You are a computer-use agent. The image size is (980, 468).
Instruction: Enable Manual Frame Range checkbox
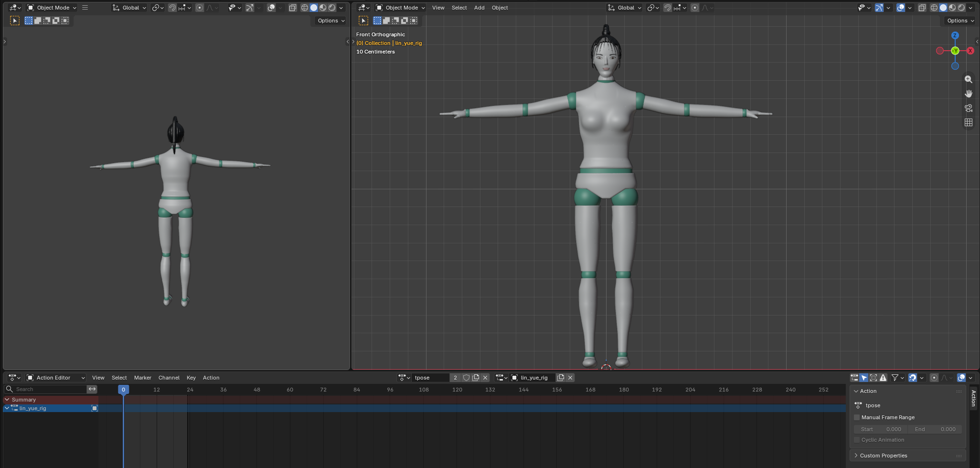coord(857,417)
